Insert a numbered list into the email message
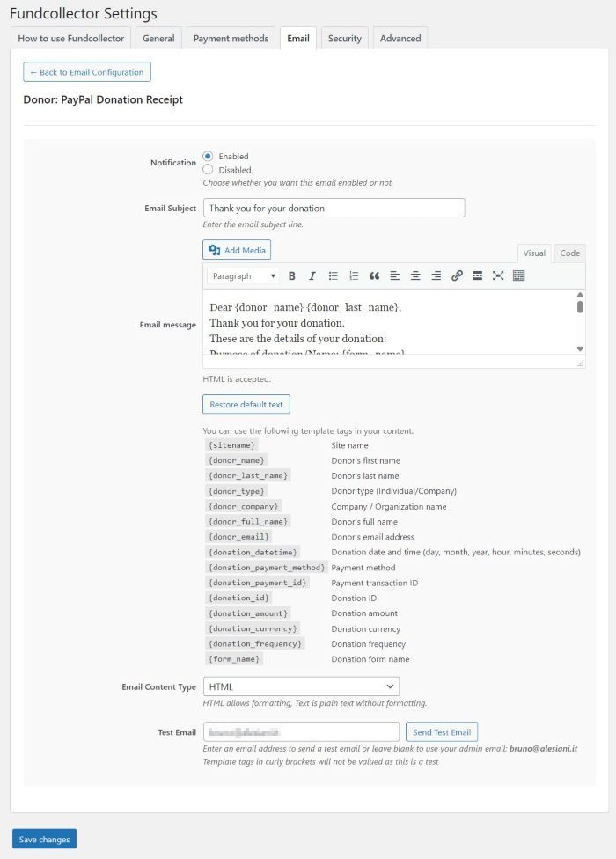This screenshot has height=859, width=616. [353, 276]
